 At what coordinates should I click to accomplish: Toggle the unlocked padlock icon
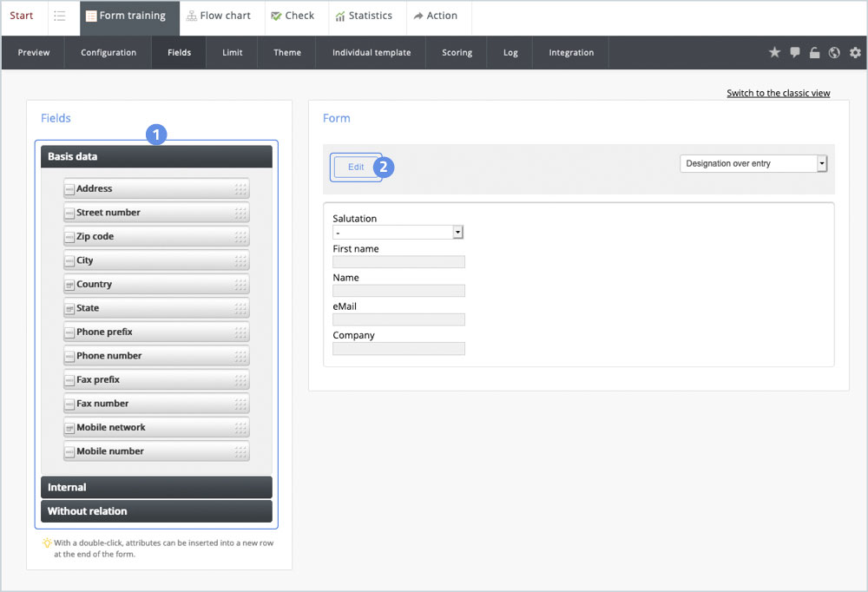[814, 53]
